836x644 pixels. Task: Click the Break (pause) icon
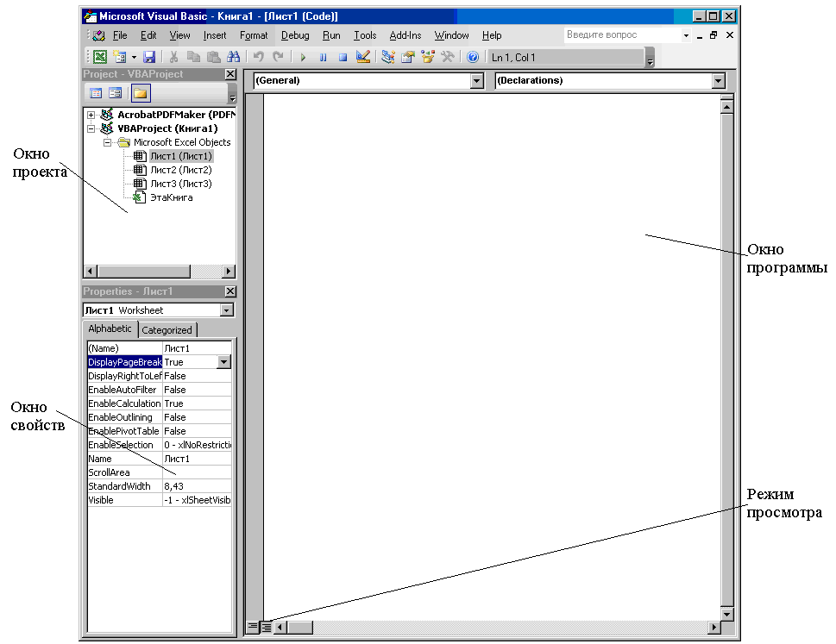point(323,58)
